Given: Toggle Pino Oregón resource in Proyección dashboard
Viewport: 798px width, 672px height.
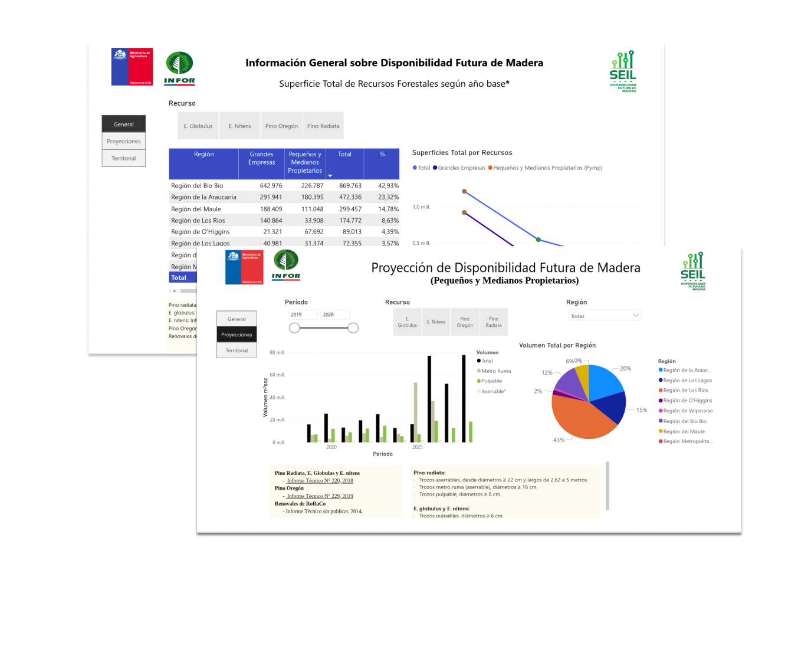Looking at the screenshot, I should click(x=465, y=322).
